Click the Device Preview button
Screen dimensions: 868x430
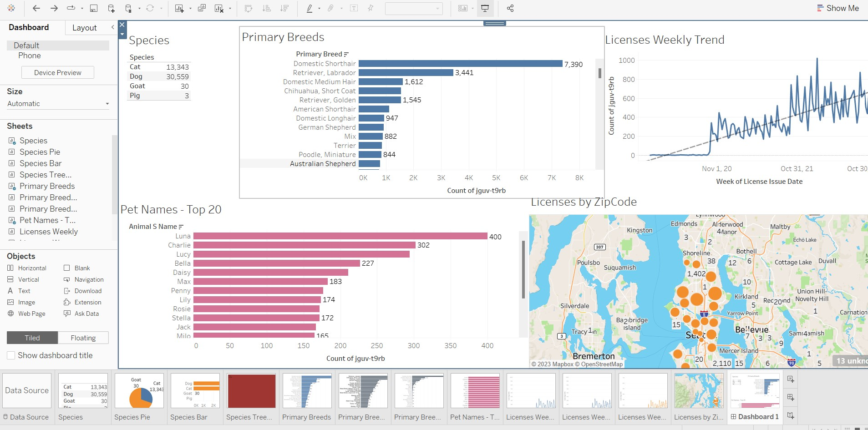click(x=57, y=72)
